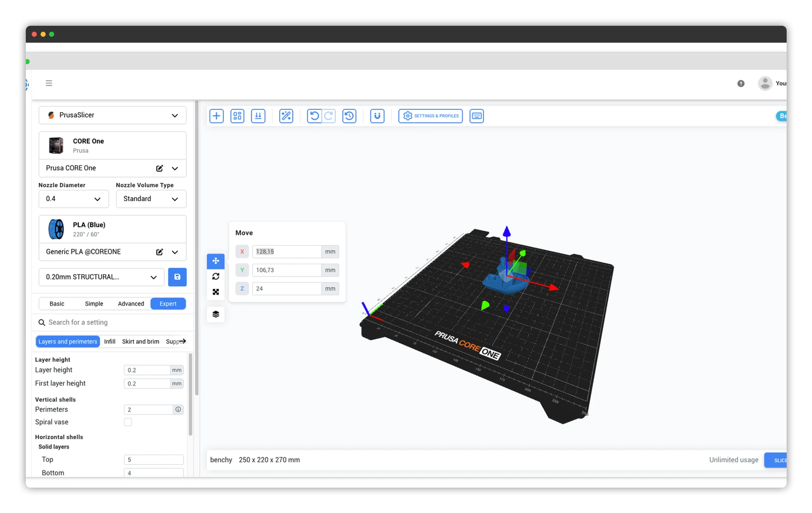
Task: Open the Skirt and brim tab
Action: point(140,341)
